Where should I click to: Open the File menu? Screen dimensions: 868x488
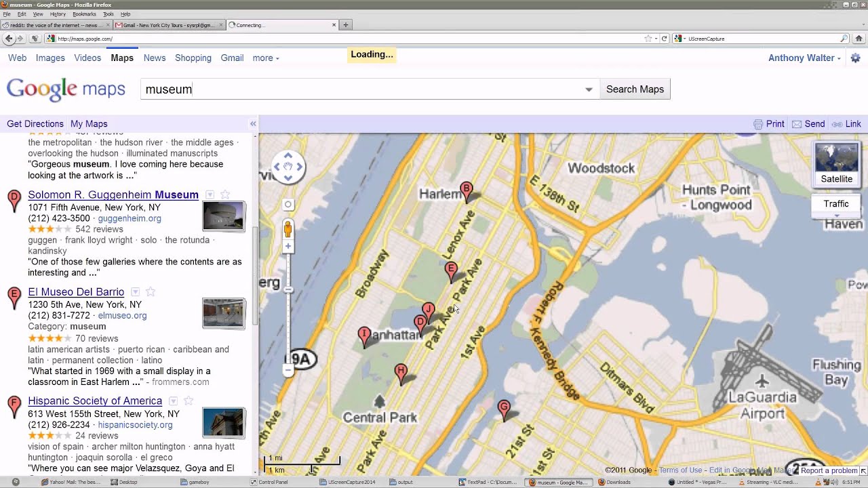tap(7, 14)
